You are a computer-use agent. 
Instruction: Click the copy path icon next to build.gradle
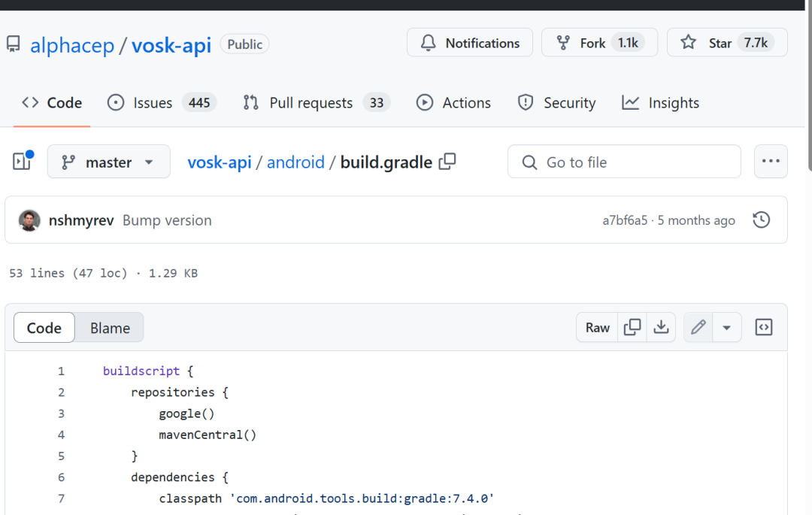tap(447, 162)
